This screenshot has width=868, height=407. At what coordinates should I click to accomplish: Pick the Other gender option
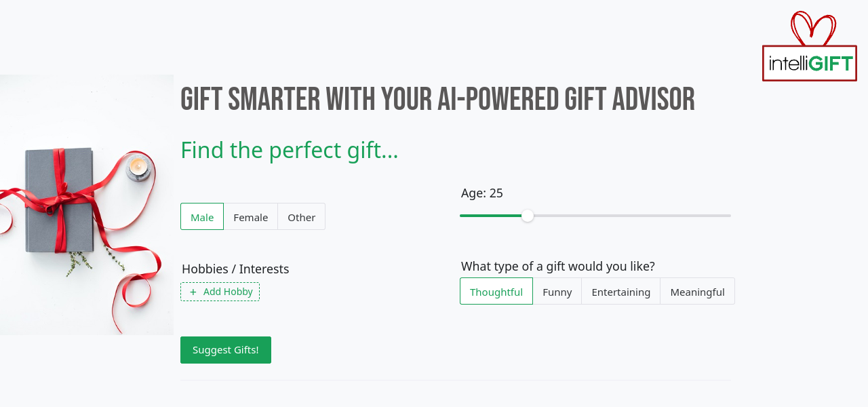[x=301, y=217]
